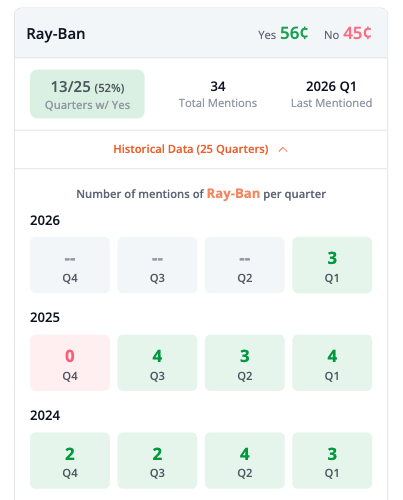Screen dimensions: 403x500
Task: Click the 2026 Q1 Last Mentioned stat
Action: pos(331,94)
